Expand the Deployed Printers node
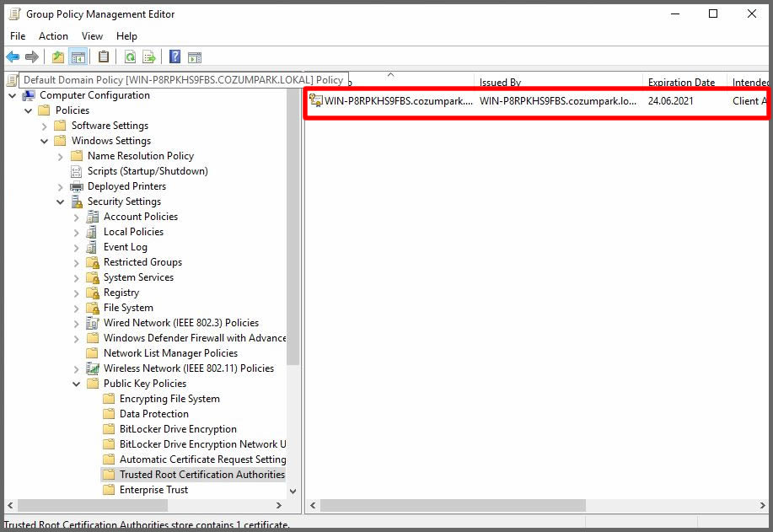773x532 pixels. tap(60, 187)
